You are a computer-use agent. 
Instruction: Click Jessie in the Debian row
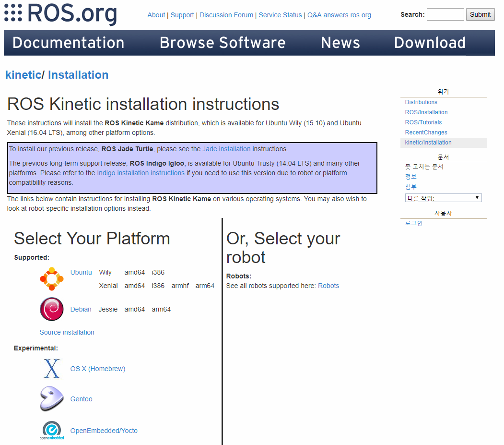coord(108,309)
